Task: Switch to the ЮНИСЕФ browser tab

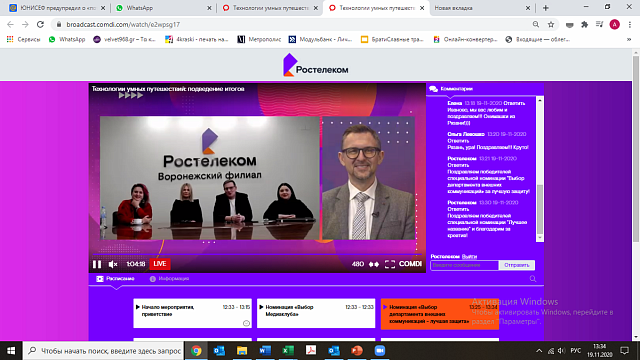Action: click(57, 8)
